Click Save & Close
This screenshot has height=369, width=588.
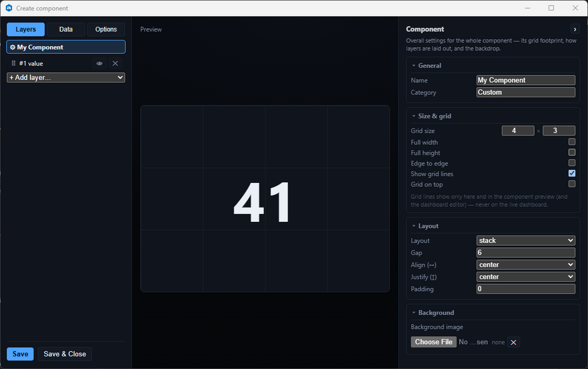click(65, 354)
